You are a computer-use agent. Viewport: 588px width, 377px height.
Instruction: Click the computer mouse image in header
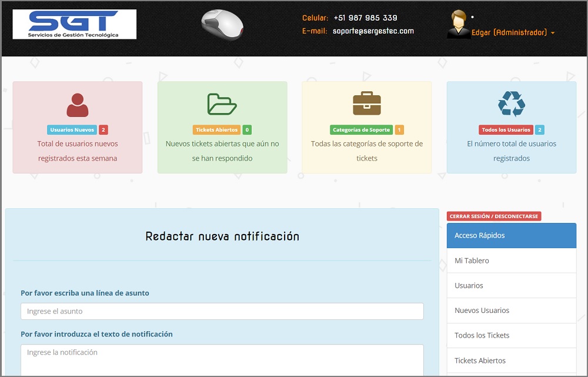point(222,24)
